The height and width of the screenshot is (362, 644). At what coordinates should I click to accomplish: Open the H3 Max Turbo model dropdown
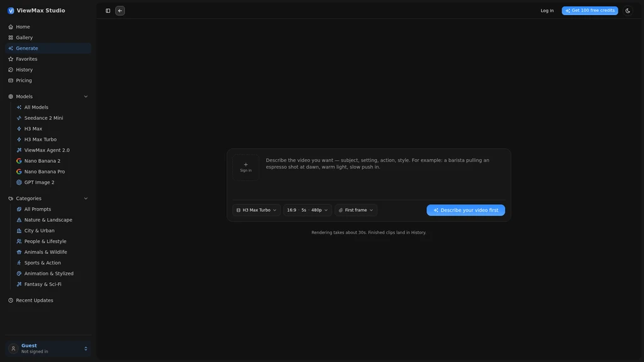point(257,210)
